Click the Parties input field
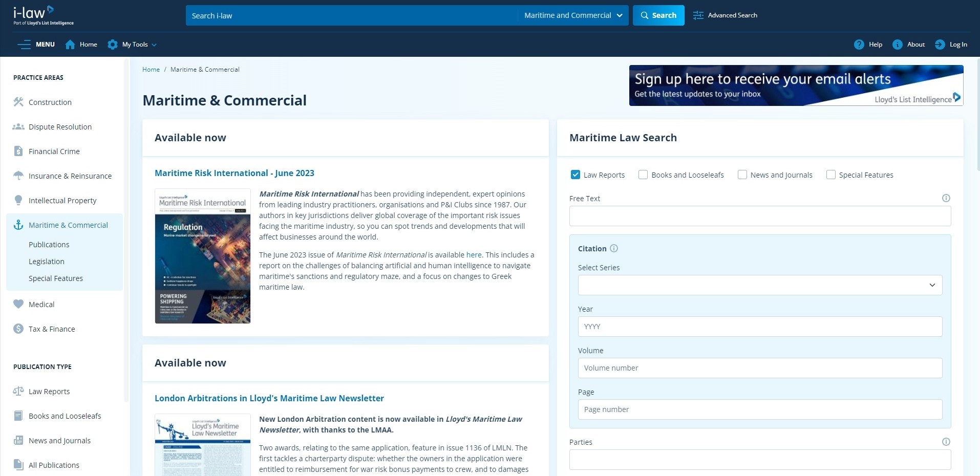Image resolution: width=980 pixels, height=476 pixels. point(760,460)
